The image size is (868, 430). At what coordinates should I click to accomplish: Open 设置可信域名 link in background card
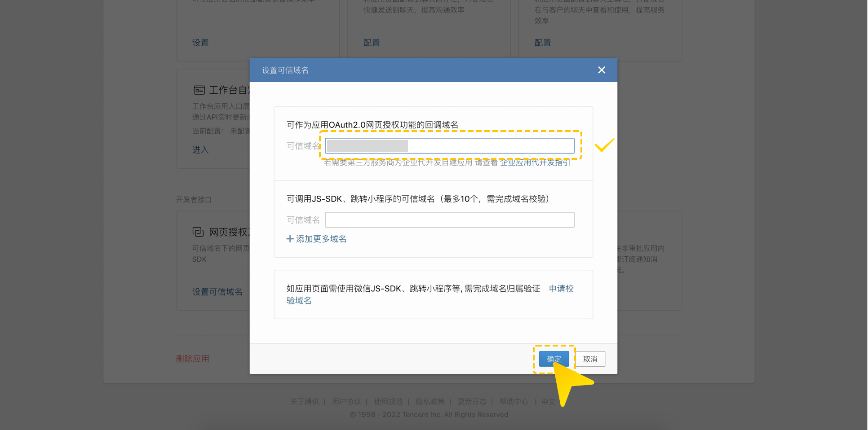pos(217,292)
